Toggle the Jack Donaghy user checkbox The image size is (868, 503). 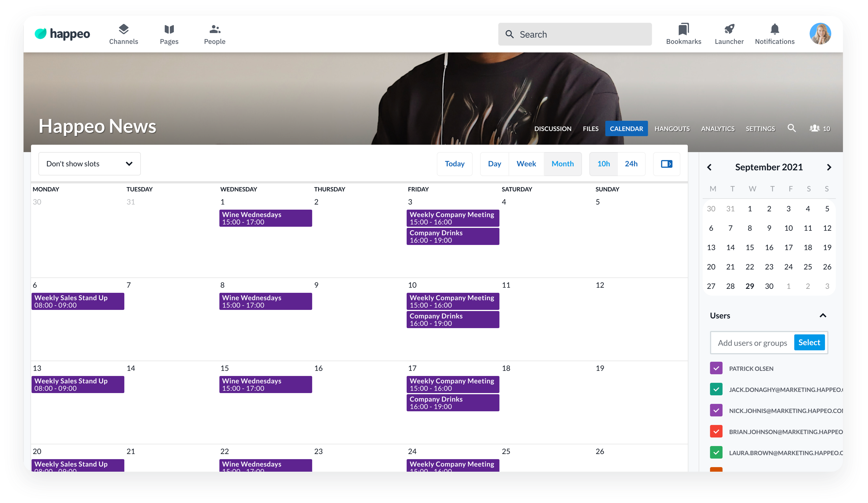pyautogui.click(x=716, y=389)
